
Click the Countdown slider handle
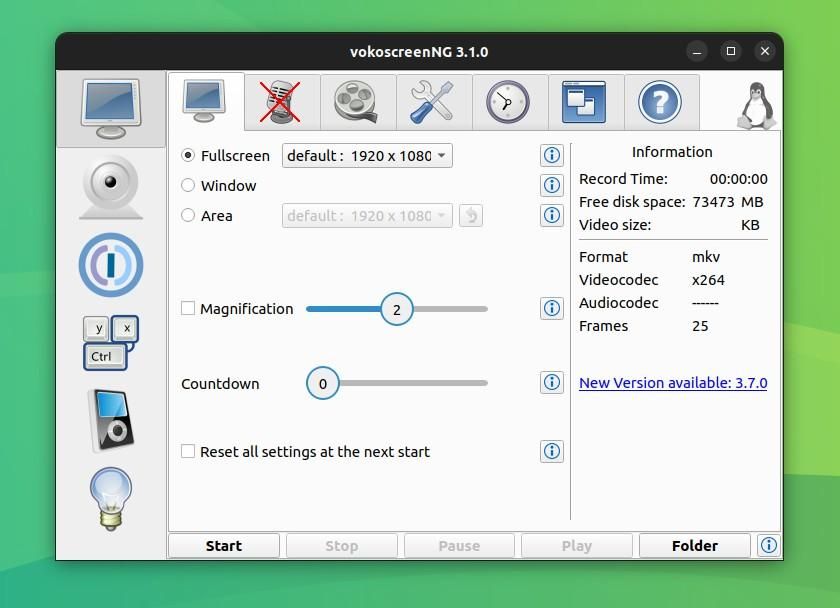click(x=322, y=383)
